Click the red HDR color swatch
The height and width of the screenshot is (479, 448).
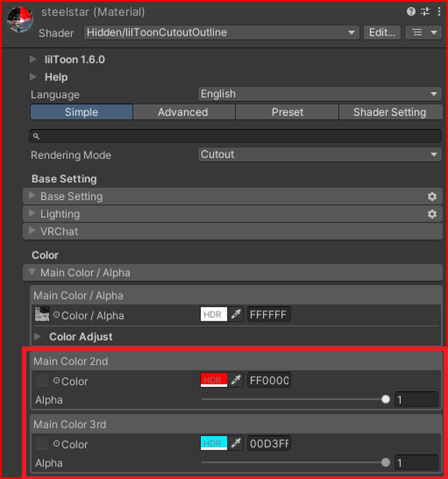(x=214, y=380)
